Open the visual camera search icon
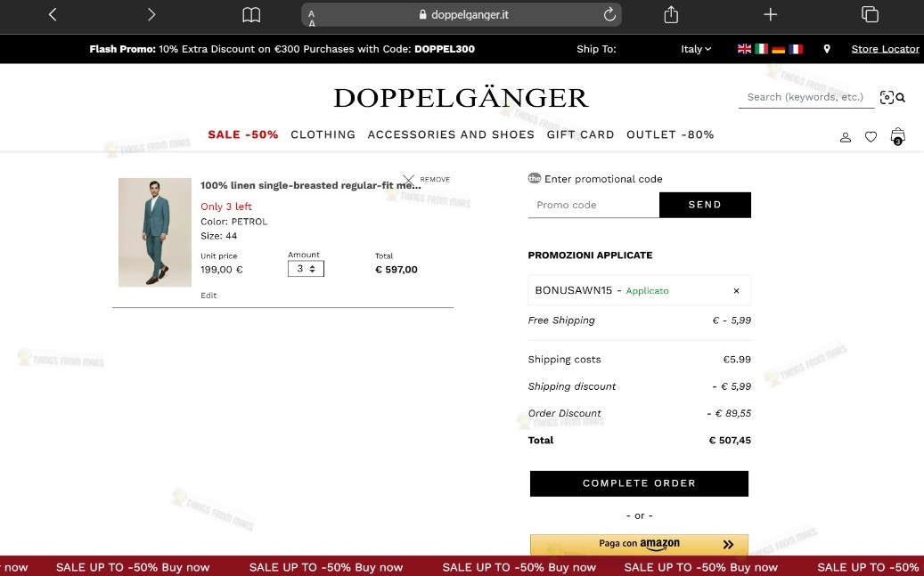Viewport: 924px width, 576px height. pos(887,97)
